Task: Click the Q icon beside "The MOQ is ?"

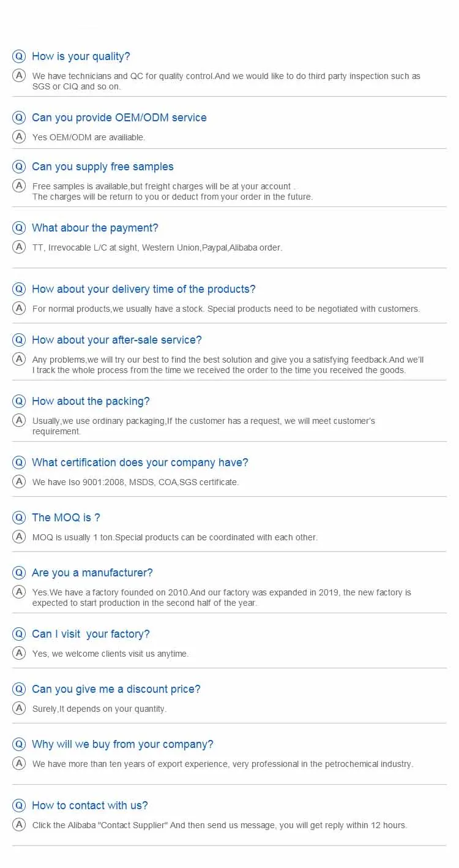Action: pyautogui.click(x=20, y=518)
